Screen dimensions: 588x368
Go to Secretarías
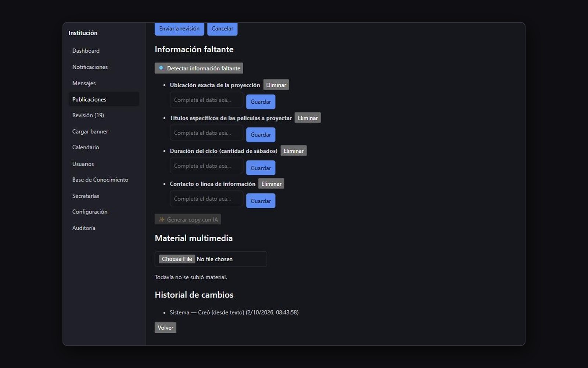coord(104,196)
